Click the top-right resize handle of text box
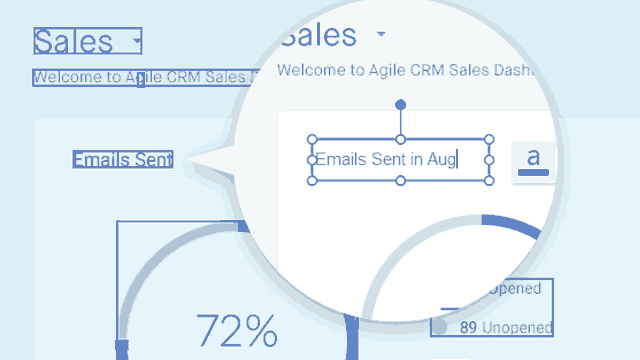The width and height of the screenshot is (640, 360). tap(489, 140)
